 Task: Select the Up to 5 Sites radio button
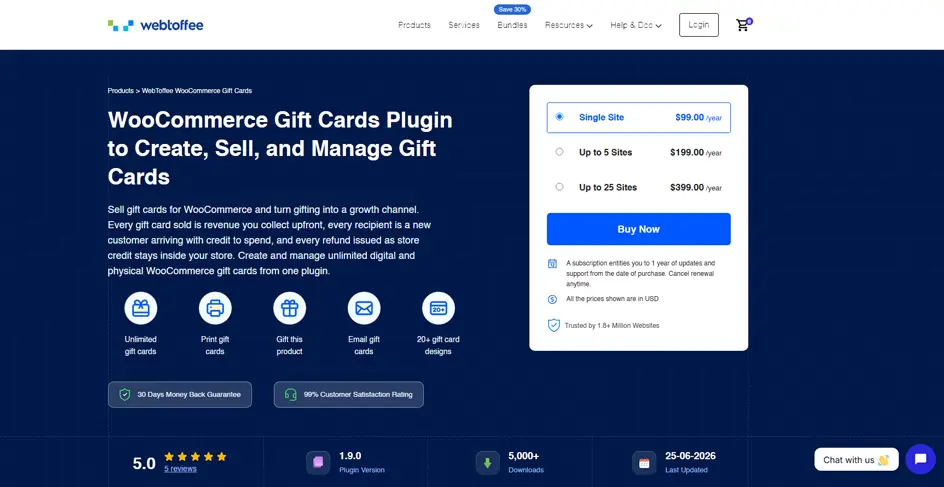(559, 152)
